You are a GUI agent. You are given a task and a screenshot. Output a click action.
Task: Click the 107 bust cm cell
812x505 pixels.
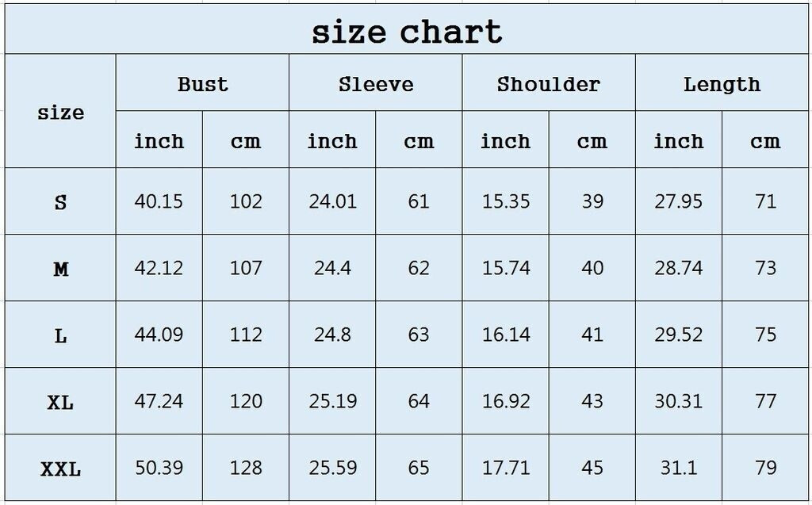pyautogui.click(x=246, y=268)
